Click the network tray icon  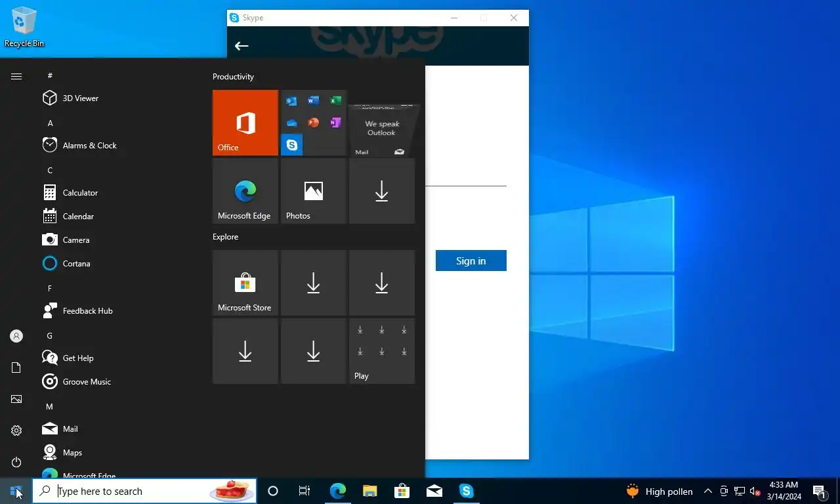pyautogui.click(x=739, y=491)
